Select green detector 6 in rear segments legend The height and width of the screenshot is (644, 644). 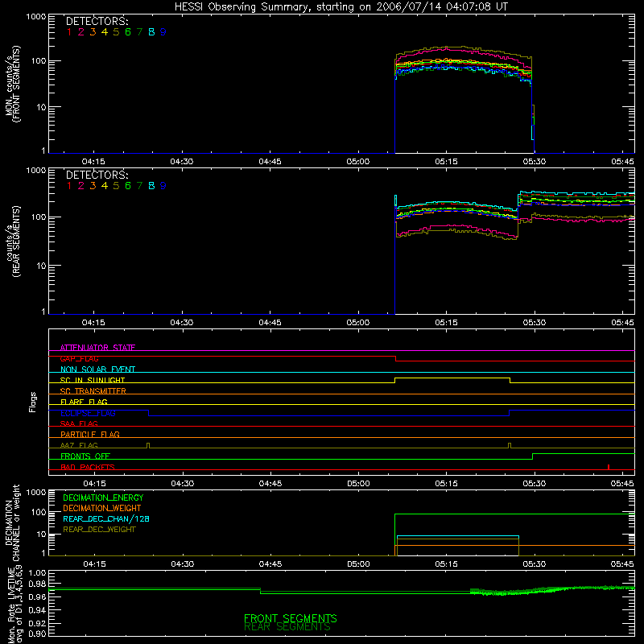(x=128, y=186)
